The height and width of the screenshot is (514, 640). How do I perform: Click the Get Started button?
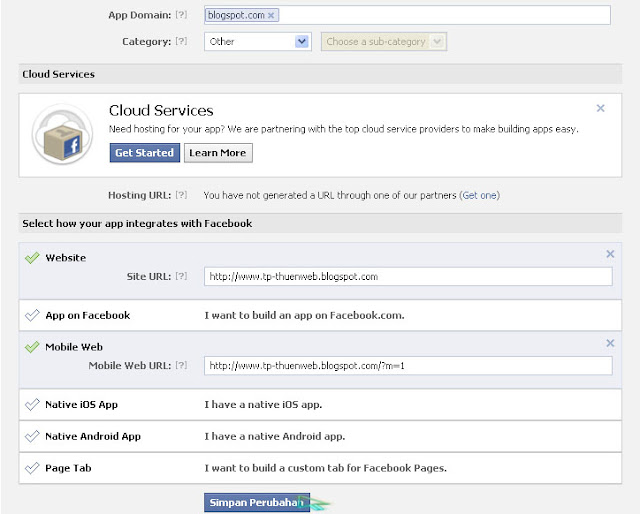point(144,153)
